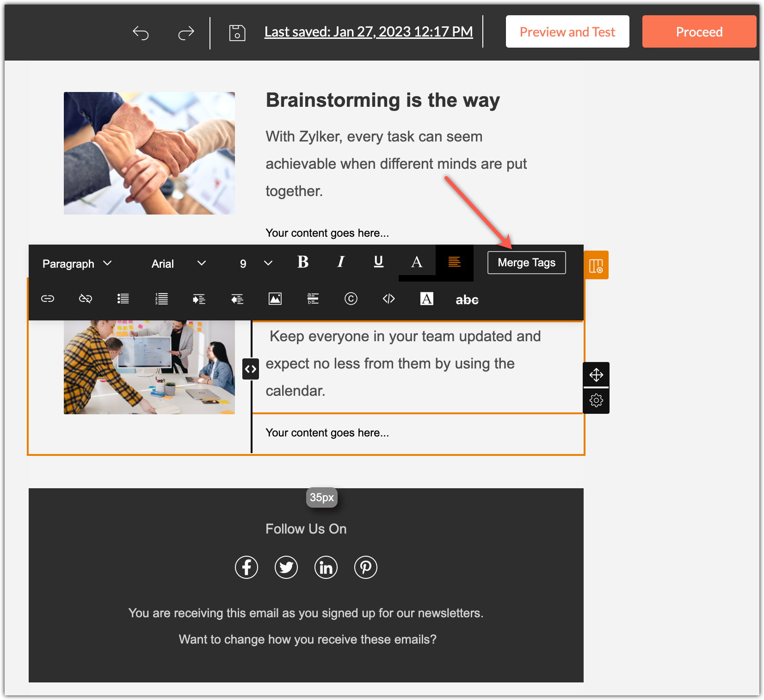Image resolution: width=764 pixels, height=700 pixels.
Task: Open the text background color picker
Action: tap(427, 299)
